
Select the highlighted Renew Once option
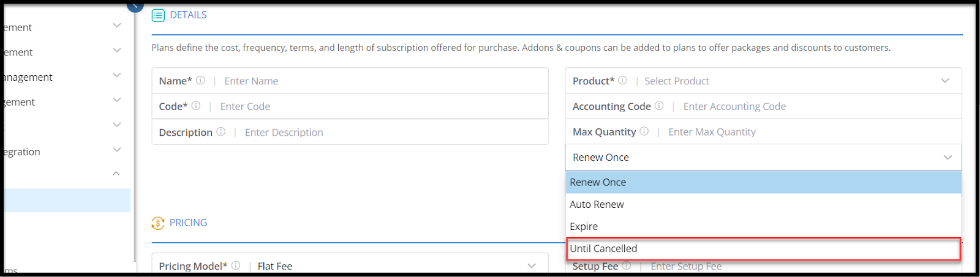(x=763, y=182)
